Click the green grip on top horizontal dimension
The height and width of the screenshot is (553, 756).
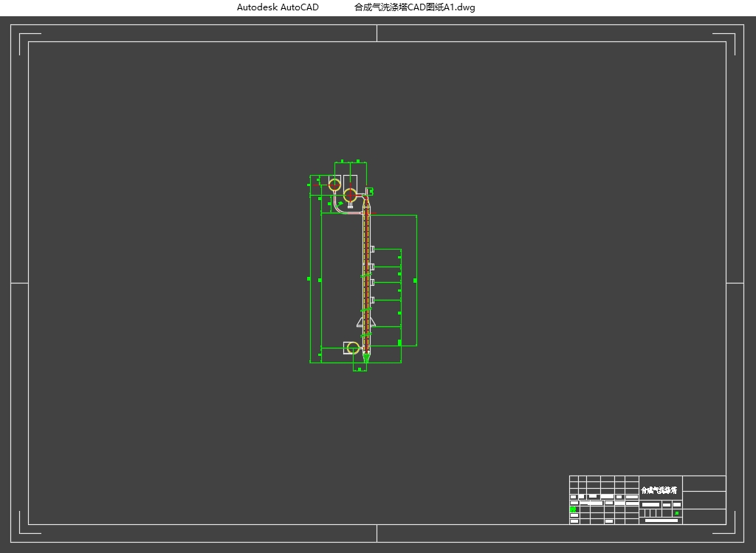pos(358,161)
